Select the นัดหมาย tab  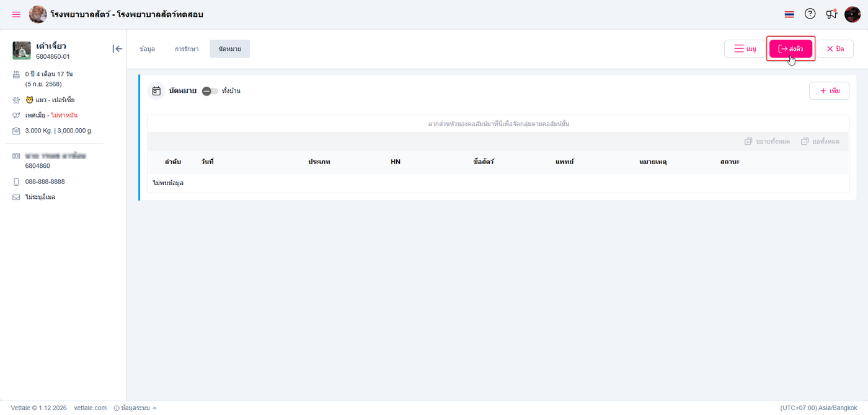point(230,49)
